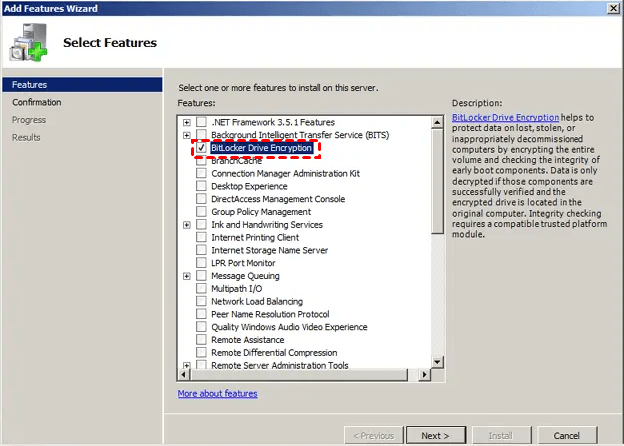Check Internet Storage Name Server checkbox
This screenshot has height=446, width=624.
coord(201,250)
